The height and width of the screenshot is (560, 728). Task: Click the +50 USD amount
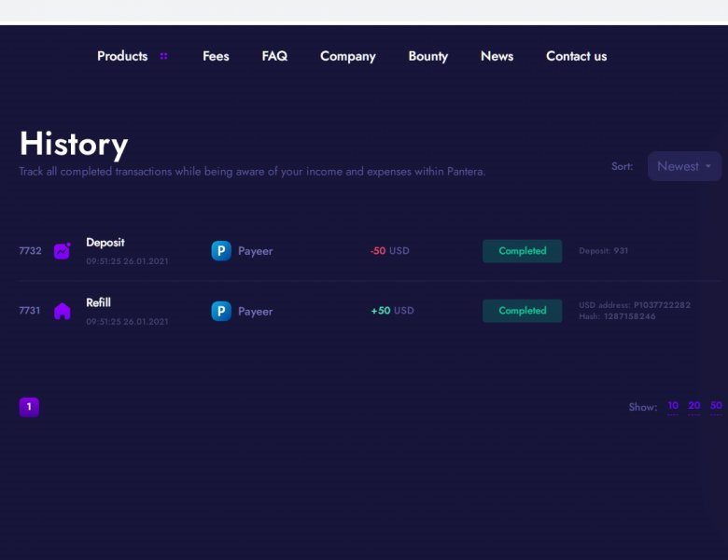392,311
